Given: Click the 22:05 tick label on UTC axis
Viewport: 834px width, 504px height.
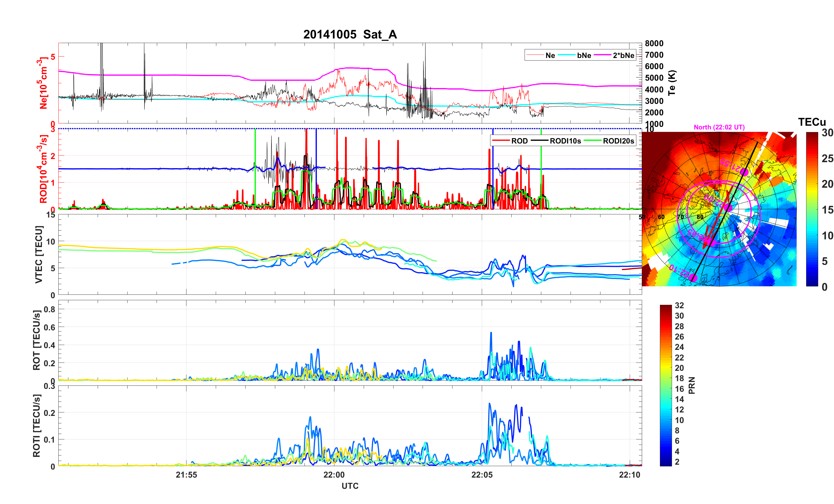Looking at the screenshot, I should 482,474.
